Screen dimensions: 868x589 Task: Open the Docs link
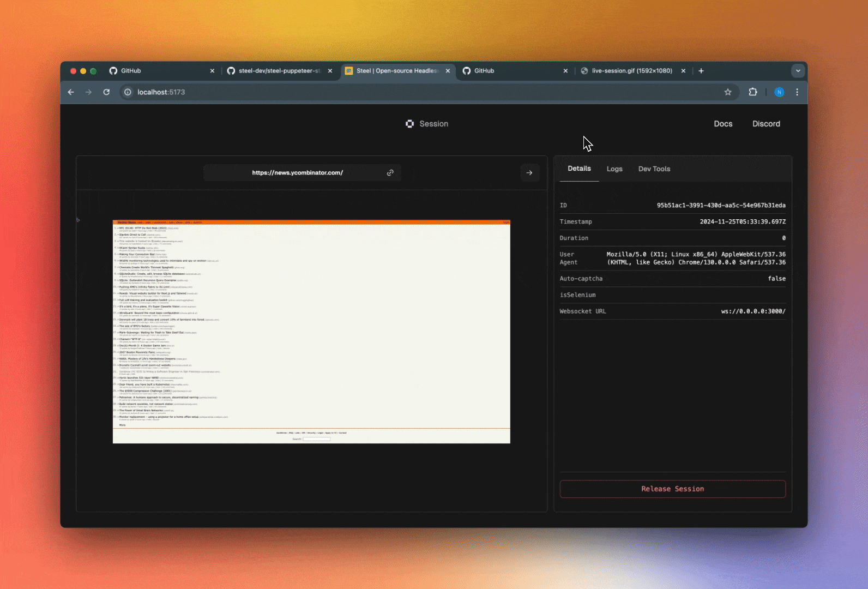point(723,124)
